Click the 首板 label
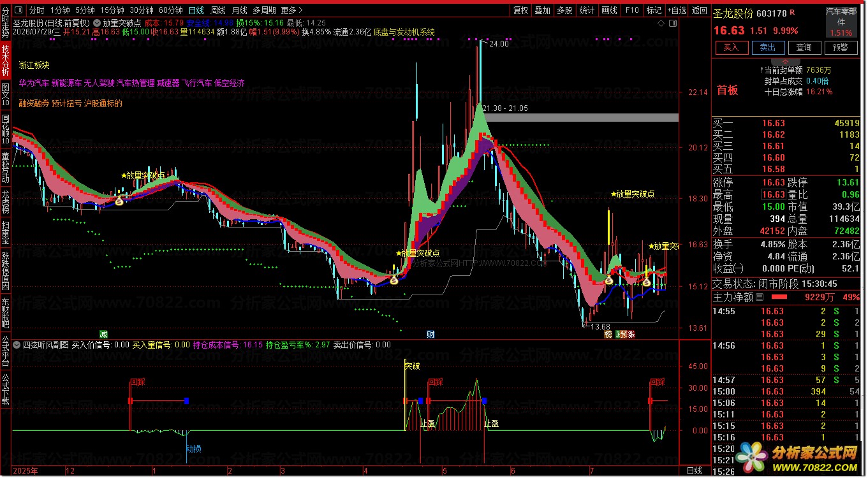868x478 pixels. point(728,90)
